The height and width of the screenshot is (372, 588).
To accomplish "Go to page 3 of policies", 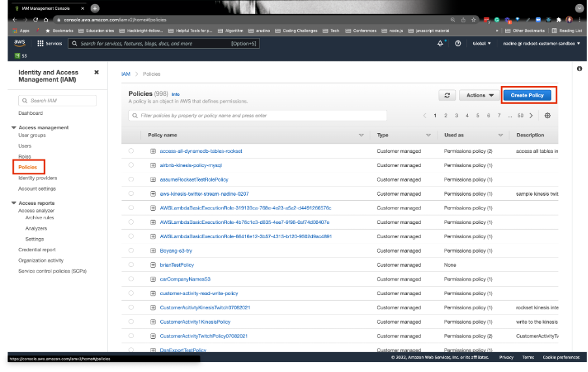I will 456,116.
